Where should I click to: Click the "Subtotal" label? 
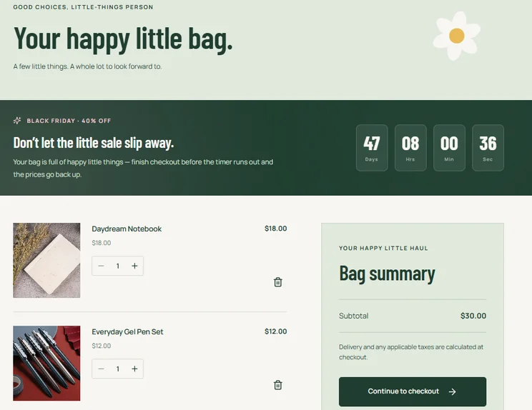pyautogui.click(x=353, y=316)
